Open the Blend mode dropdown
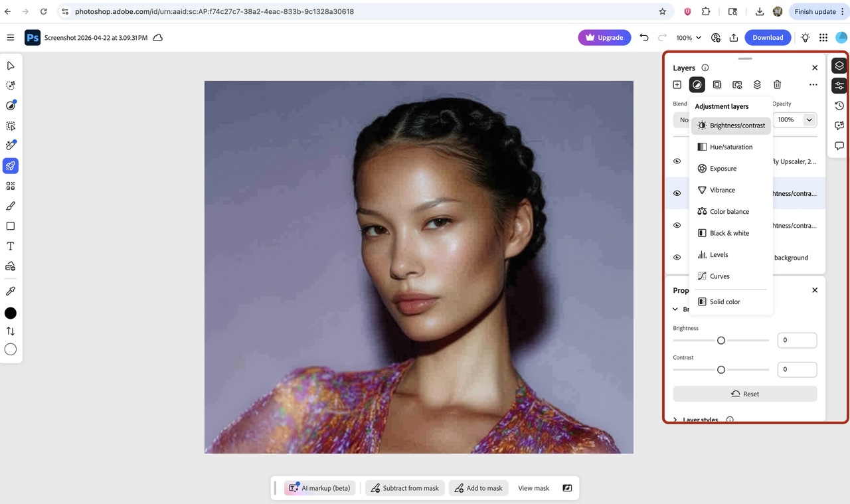 681,120
